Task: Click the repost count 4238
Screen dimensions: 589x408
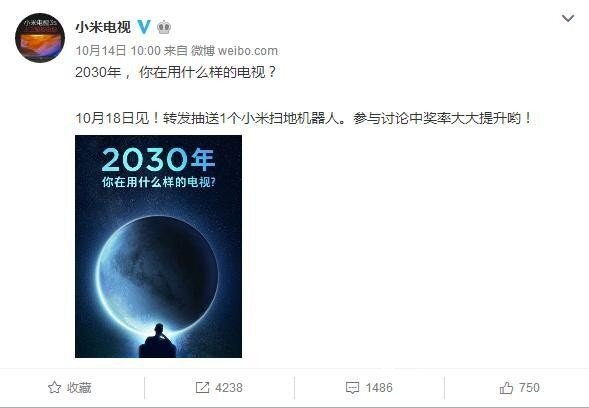Action: point(229,388)
